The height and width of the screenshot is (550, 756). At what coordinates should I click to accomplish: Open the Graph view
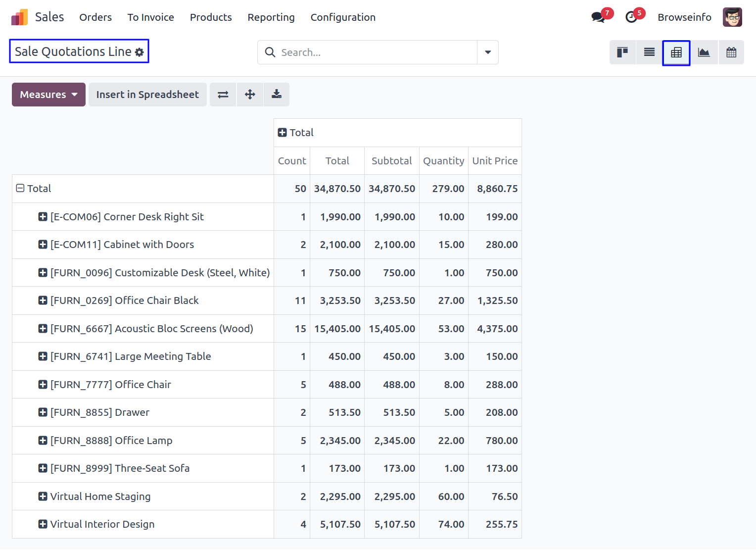tap(704, 52)
